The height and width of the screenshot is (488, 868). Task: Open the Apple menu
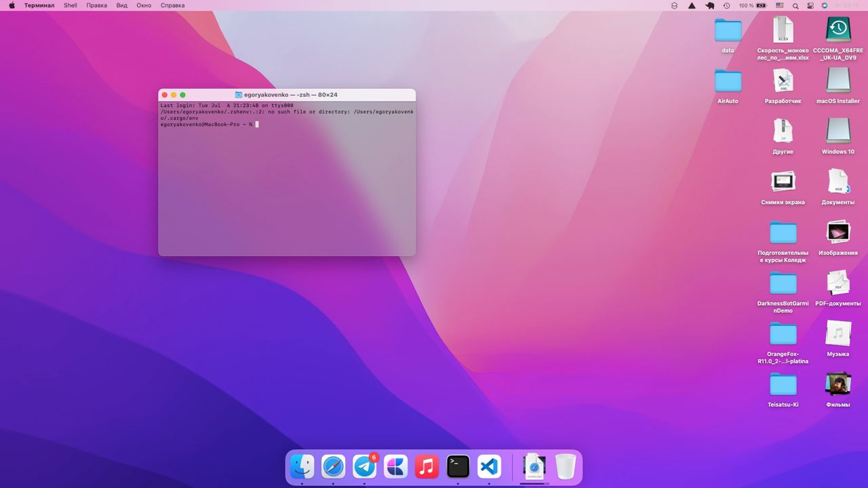click(12, 5)
